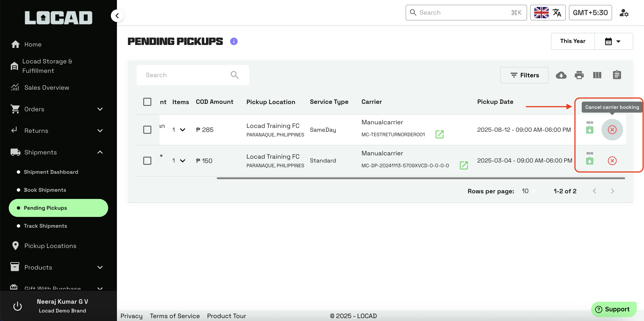The height and width of the screenshot is (321, 644).
Task: Open Rows per page dropdown
Action: tap(528, 191)
